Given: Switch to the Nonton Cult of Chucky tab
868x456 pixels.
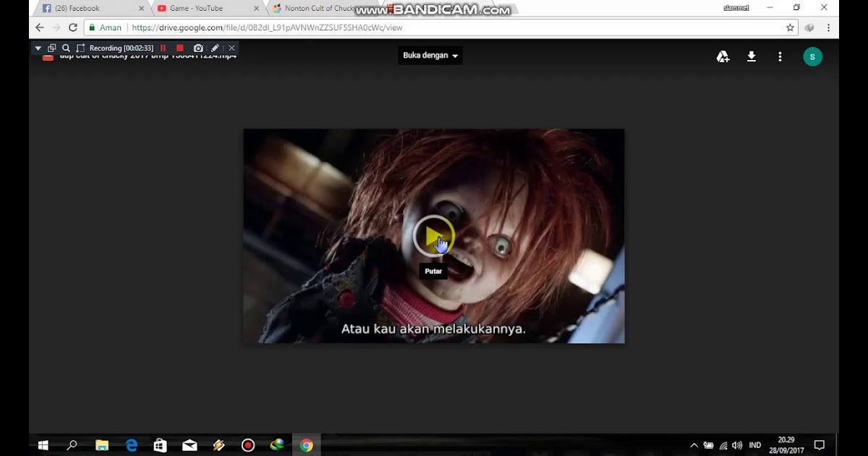Looking at the screenshot, I should coord(318,9).
